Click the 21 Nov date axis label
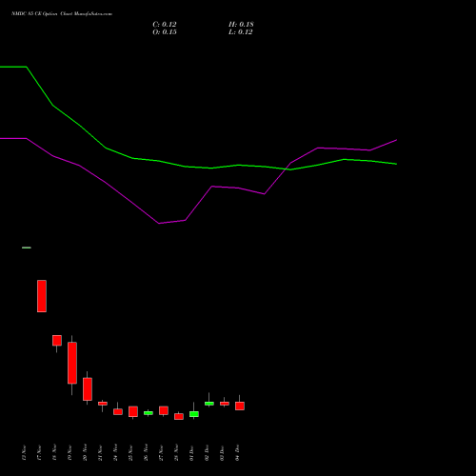The height and width of the screenshot is (476, 476). (x=100, y=453)
